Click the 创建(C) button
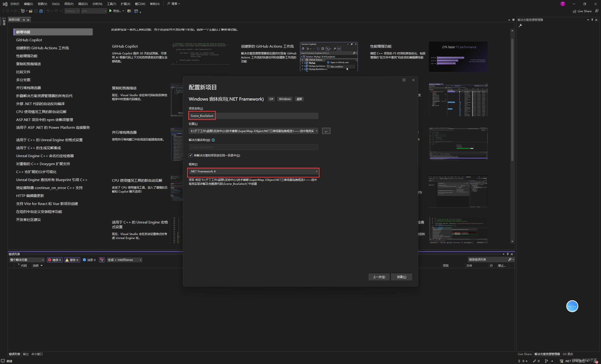Screen dimensions: 601x364 [401, 277]
